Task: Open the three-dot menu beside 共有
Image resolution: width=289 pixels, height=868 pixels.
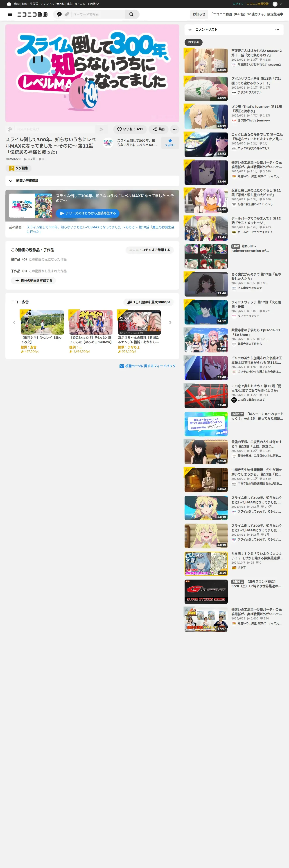Action: [175, 129]
